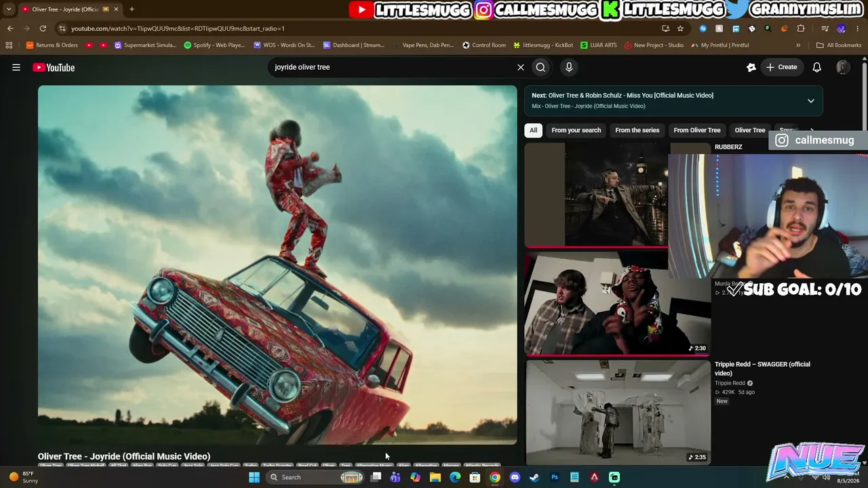Go back in the browser
The height and width of the screenshot is (488, 868).
click(x=10, y=28)
